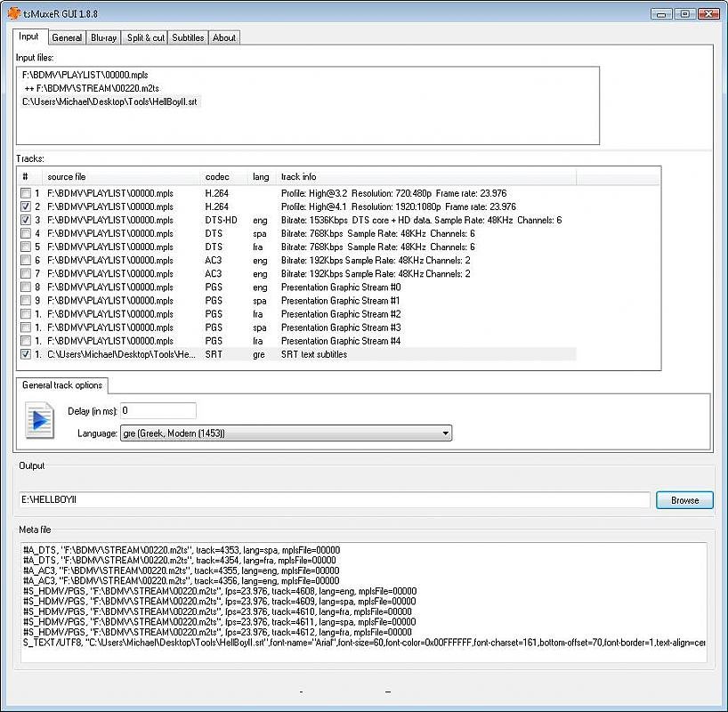Image resolution: width=728 pixels, height=712 pixels.
Task: Enable the AC3 eng track 6 checkbox
Action: [26, 260]
